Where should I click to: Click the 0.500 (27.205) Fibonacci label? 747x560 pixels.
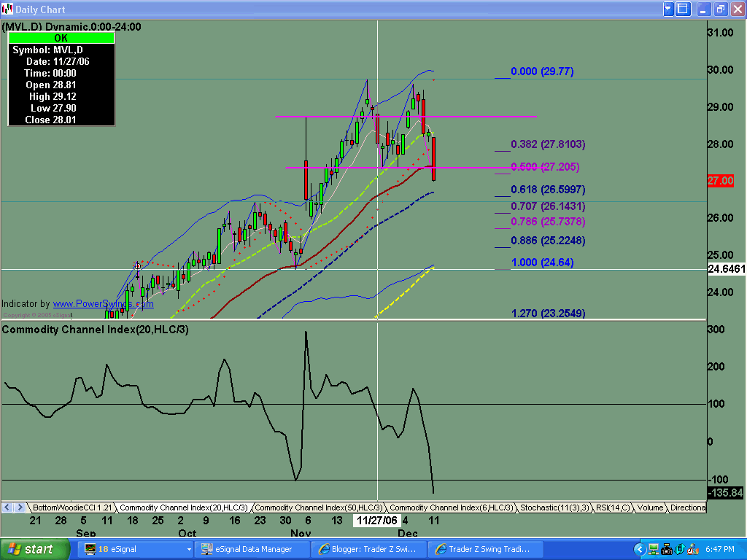(545, 167)
